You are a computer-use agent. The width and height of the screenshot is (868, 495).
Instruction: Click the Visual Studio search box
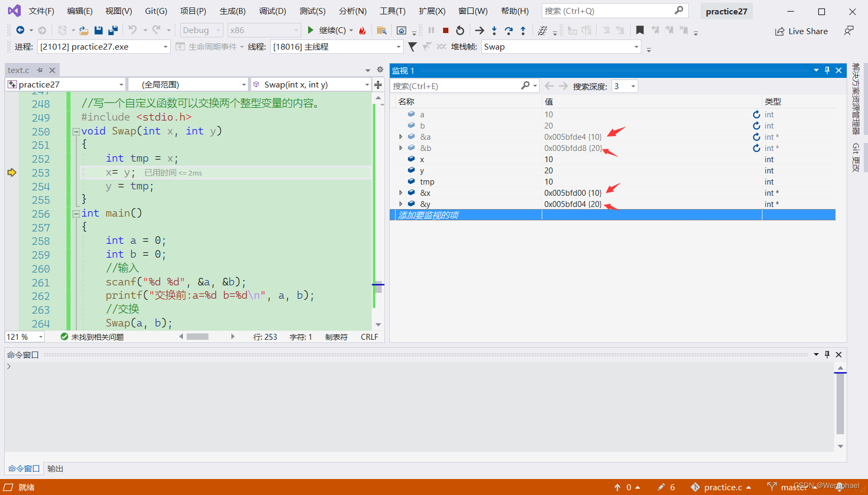click(x=615, y=11)
